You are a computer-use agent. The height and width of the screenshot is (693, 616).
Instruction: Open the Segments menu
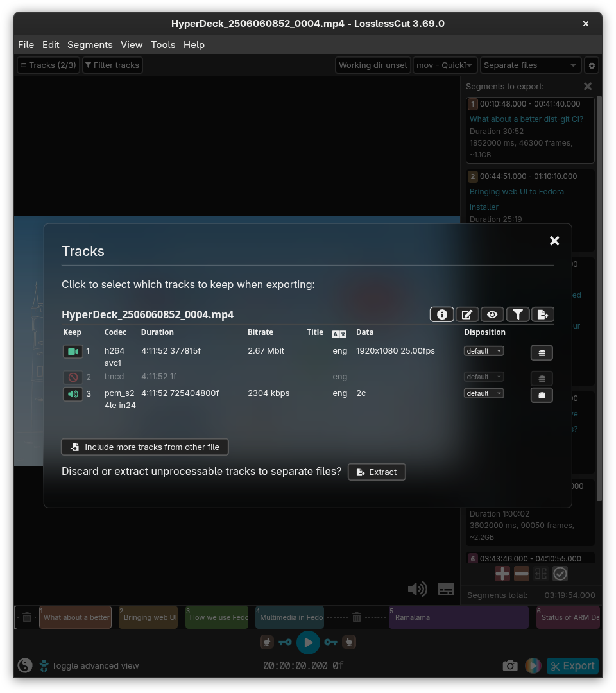pyautogui.click(x=90, y=45)
